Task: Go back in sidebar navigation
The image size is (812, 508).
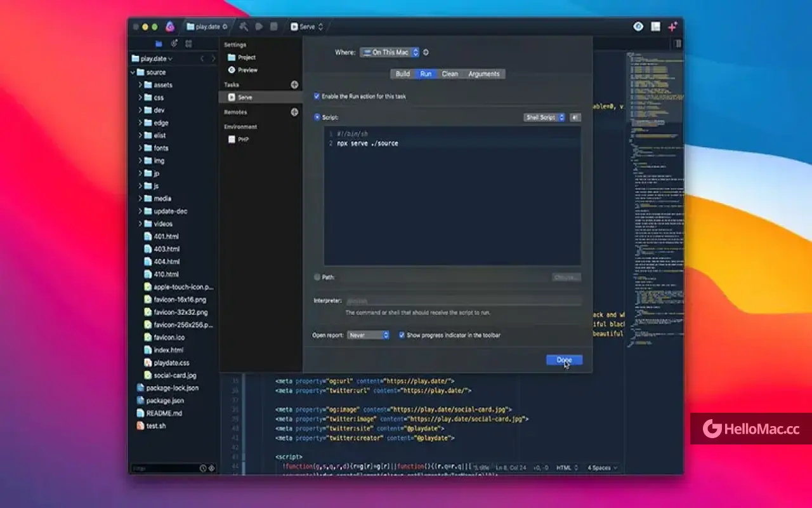Action: [202, 58]
